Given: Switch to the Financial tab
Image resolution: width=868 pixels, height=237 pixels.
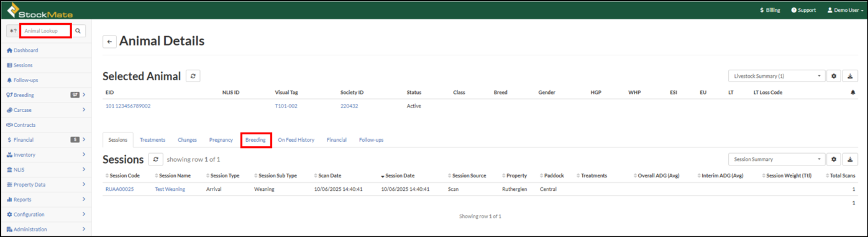Looking at the screenshot, I should [x=337, y=140].
